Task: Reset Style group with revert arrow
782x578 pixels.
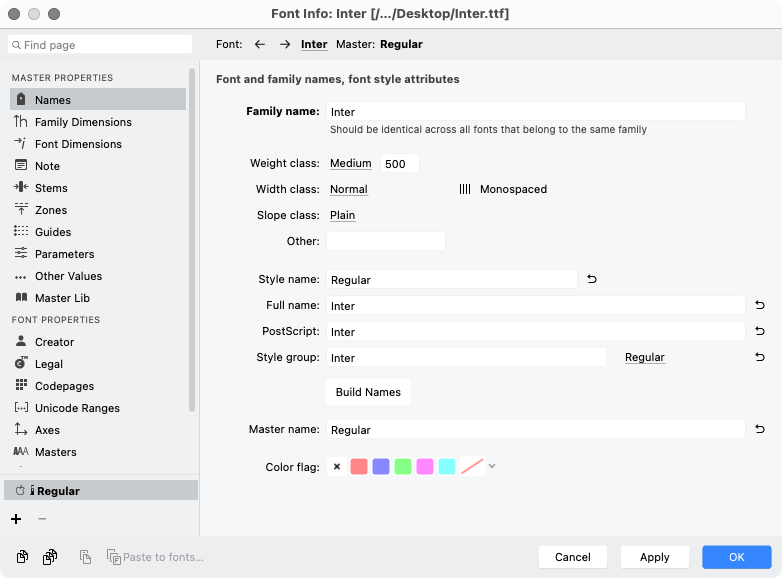Action: pyautogui.click(x=760, y=357)
